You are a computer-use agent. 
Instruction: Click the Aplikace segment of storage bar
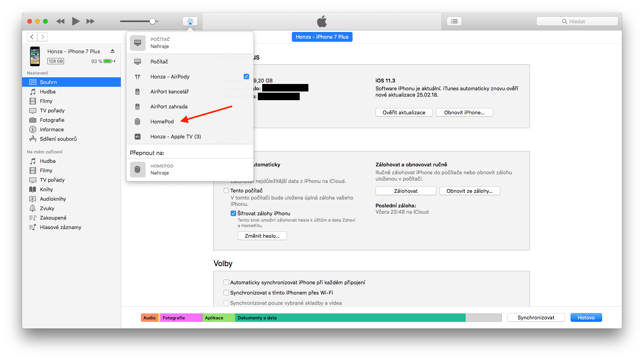tap(219, 318)
